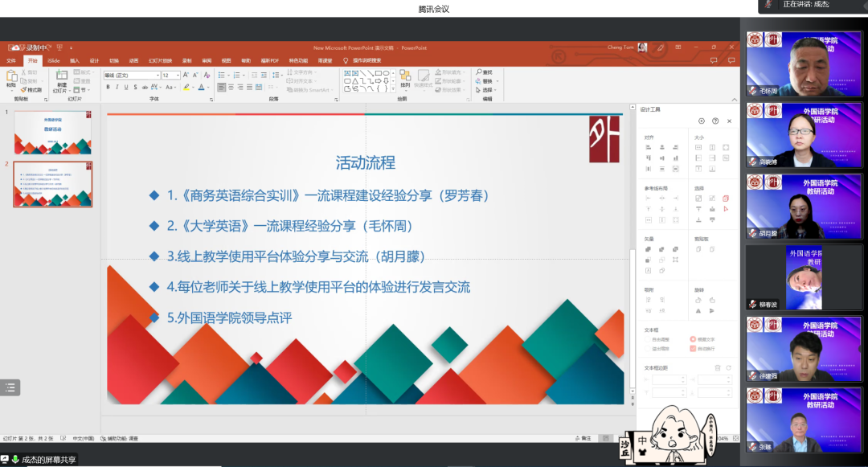Viewport: 868px width, 467px height.
Task: Switch to the Insert tab
Action: tap(74, 60)
